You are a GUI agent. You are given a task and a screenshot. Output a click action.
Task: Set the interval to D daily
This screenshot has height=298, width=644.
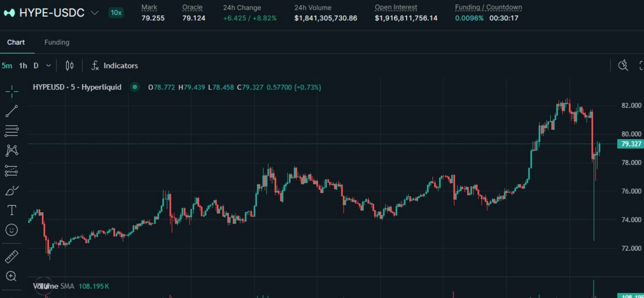click(x=36, y=65)
